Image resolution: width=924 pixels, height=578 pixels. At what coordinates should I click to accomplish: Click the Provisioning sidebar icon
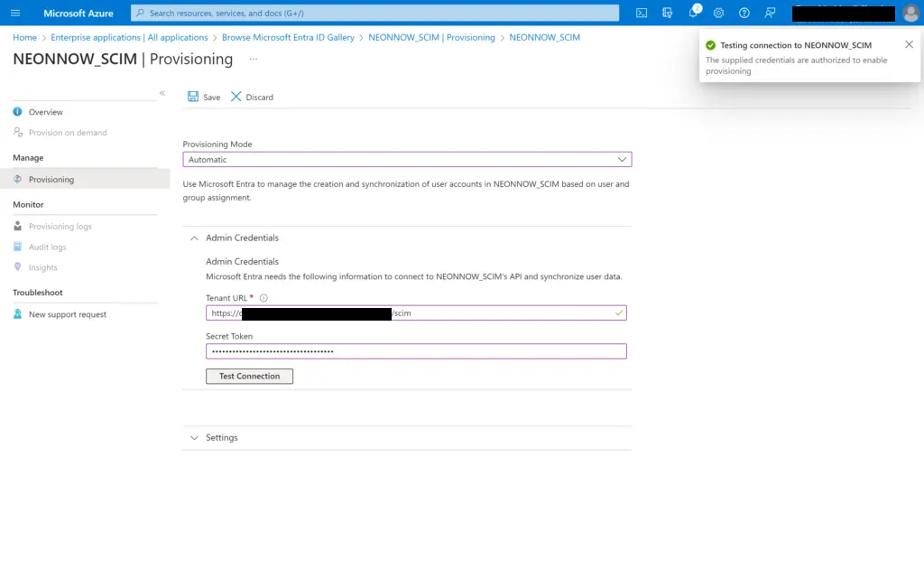[x=17, y=179]
